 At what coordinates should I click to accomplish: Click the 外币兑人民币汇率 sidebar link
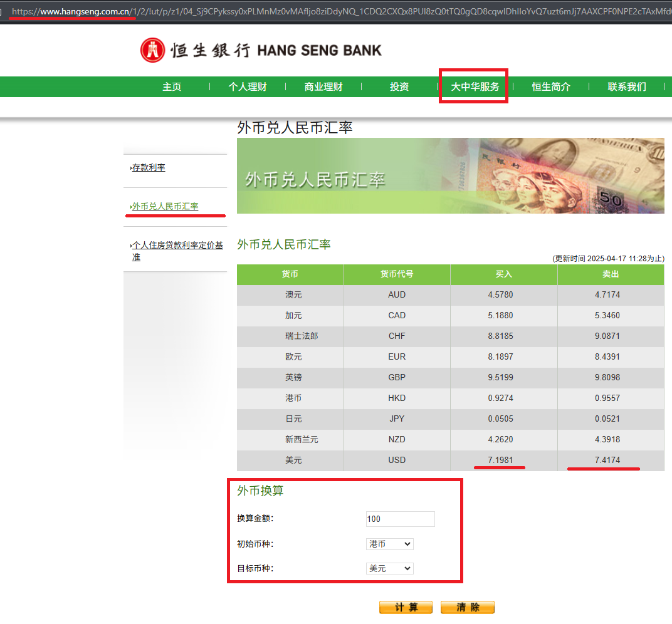coord(165,206)
